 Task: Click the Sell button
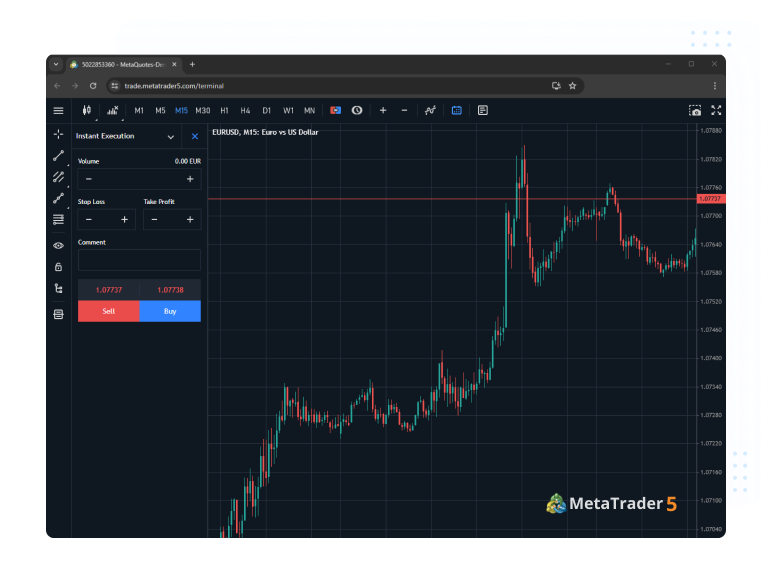108,311
